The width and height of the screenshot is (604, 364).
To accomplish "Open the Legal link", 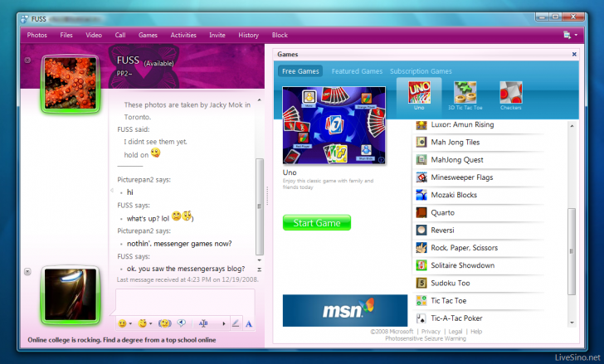I will (x=455, y=332).
